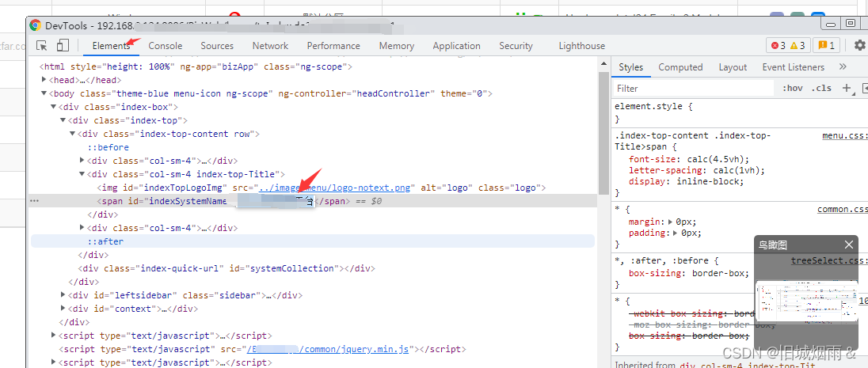Open the common.css source link

point(843,209)
